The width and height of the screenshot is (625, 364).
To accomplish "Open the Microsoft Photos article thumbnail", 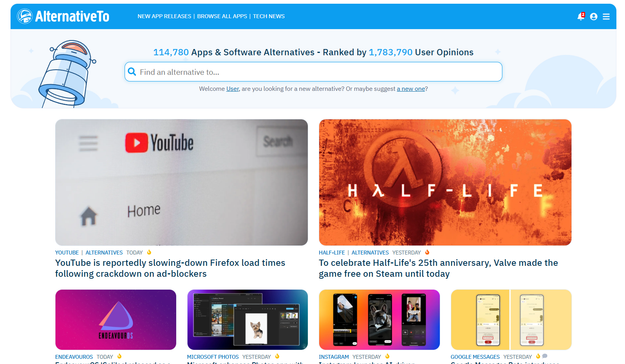I will click(248, 320).
